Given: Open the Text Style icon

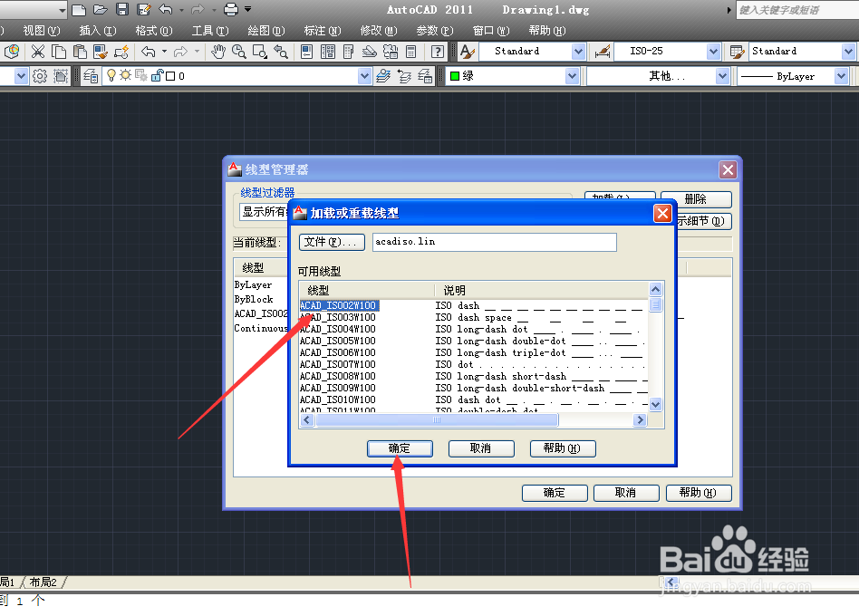Looking at the screenshot, I should (x=468, y=52).
